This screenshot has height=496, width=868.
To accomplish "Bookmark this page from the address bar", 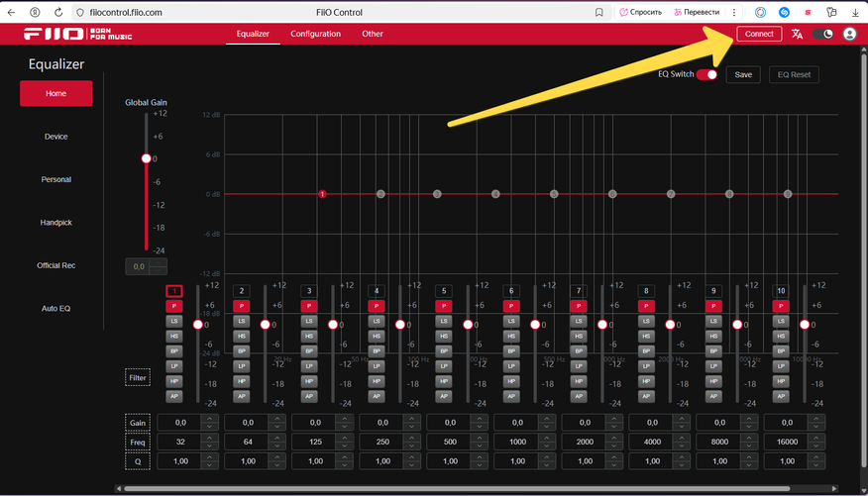I will (x=598, y=12).
